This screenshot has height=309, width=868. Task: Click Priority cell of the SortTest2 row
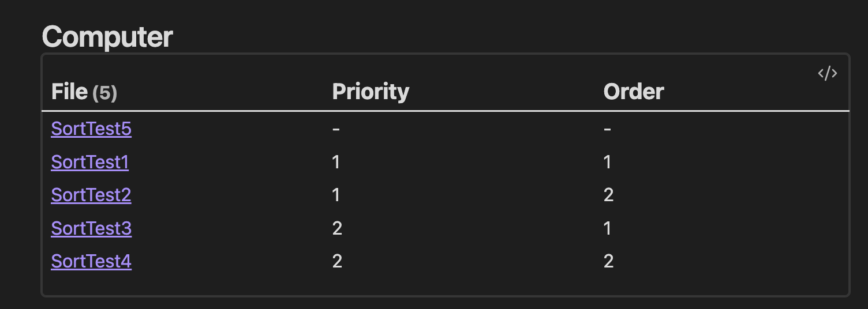click(x=336, y=195)
